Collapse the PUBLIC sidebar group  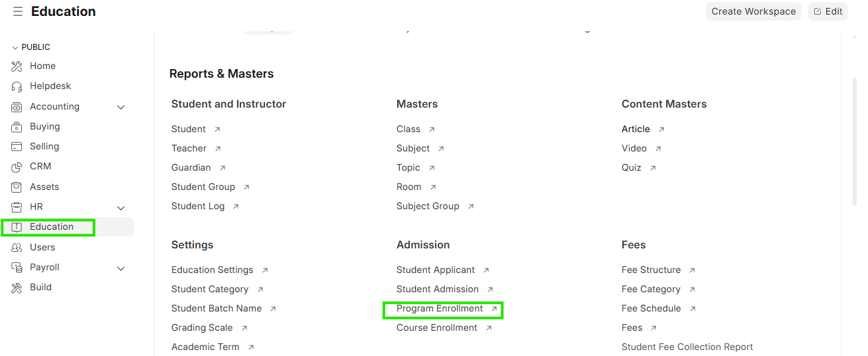coord(16,48)
